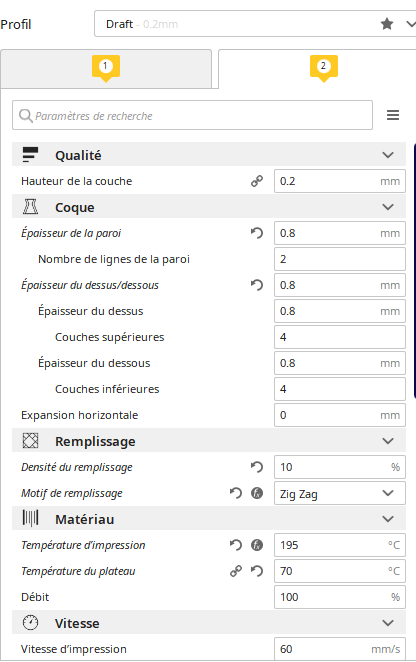The width and height of the screenshot is (416, 662).
Task: Select extruder tab 2
Action: [324, 69]
